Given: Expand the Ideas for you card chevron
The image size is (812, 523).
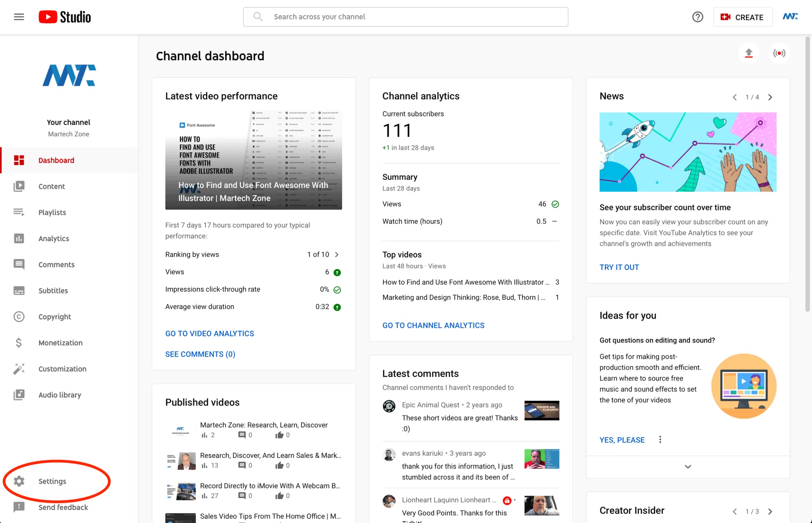Looking at the screenshot, I should 688,467.
